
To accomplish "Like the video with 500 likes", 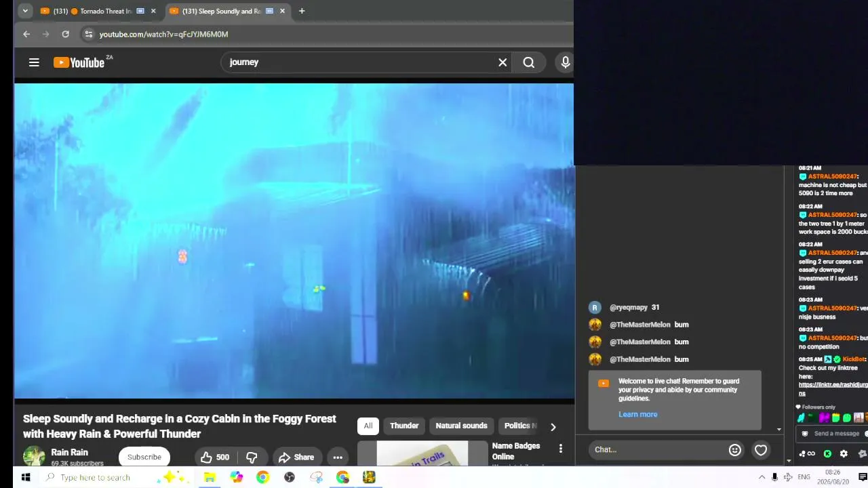I will coord(215,457).
